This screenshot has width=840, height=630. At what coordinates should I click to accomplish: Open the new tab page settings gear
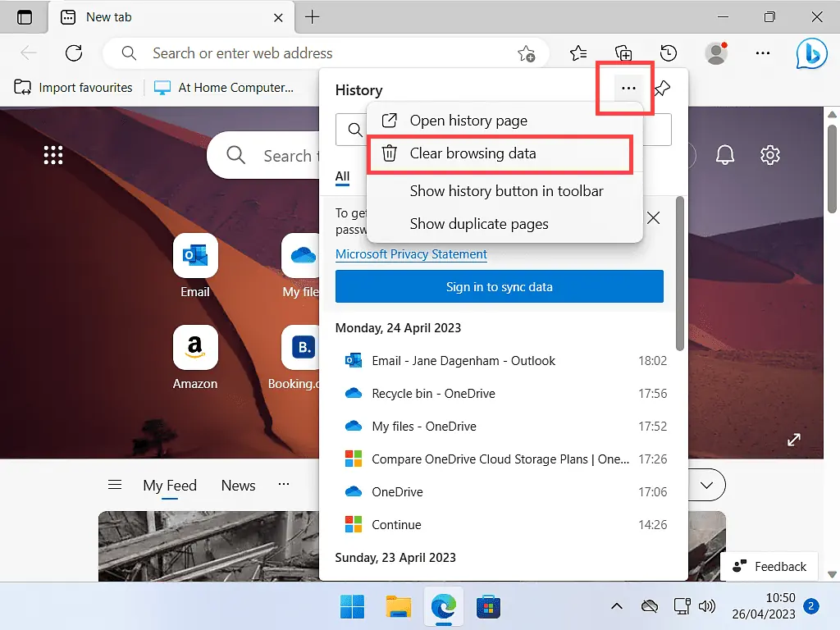pos(769,154)
